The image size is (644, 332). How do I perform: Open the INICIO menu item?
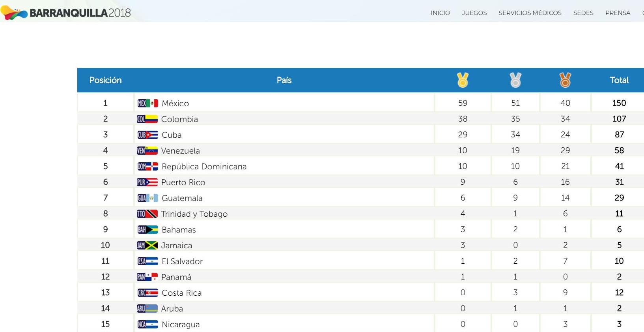click(440, 13)
